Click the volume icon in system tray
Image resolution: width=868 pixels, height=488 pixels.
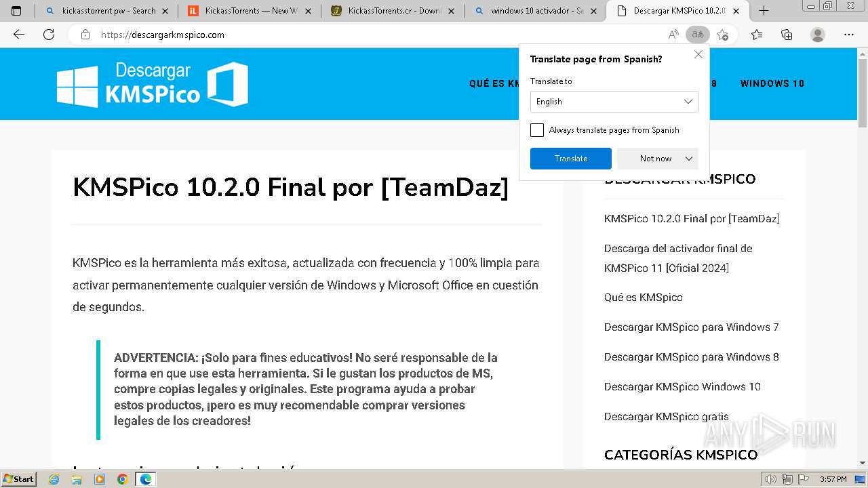(x=771, y=479)
